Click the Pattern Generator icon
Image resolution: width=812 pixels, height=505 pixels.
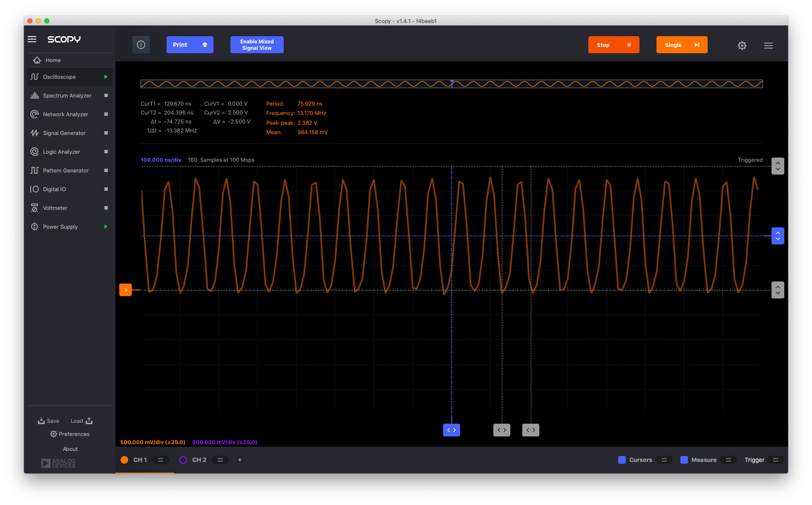point(35,170)
